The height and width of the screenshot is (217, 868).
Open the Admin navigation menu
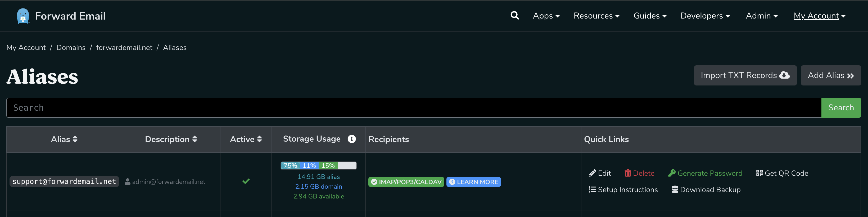(x=762, y=16)
